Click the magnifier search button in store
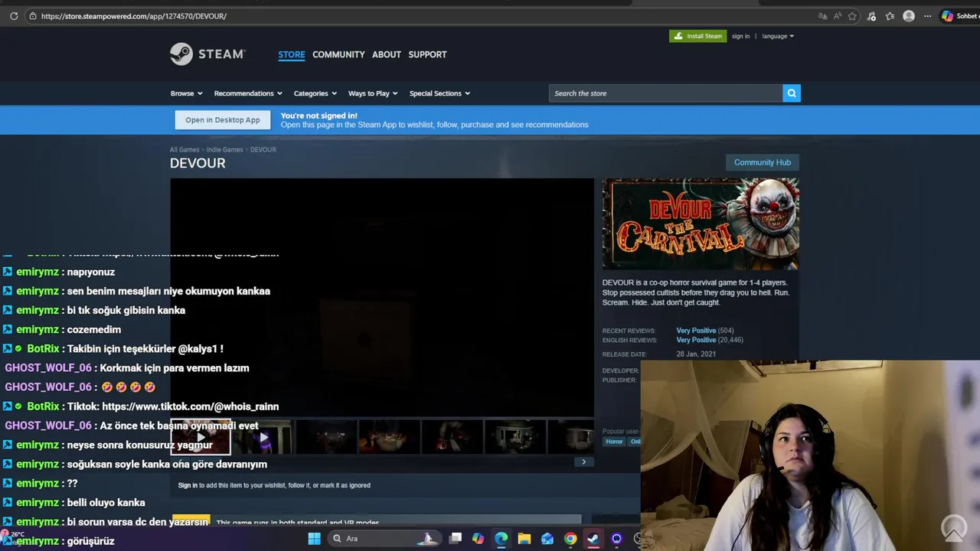 (792, 93)
